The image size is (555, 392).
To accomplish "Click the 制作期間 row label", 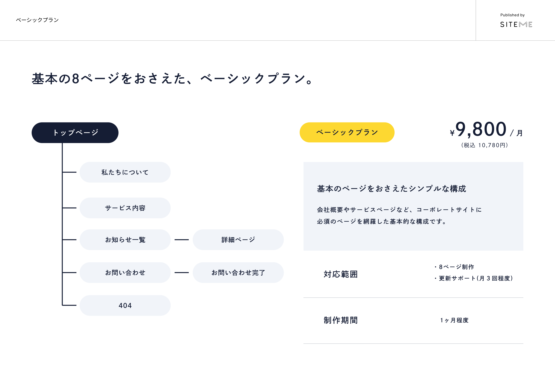I will point(341,320).
